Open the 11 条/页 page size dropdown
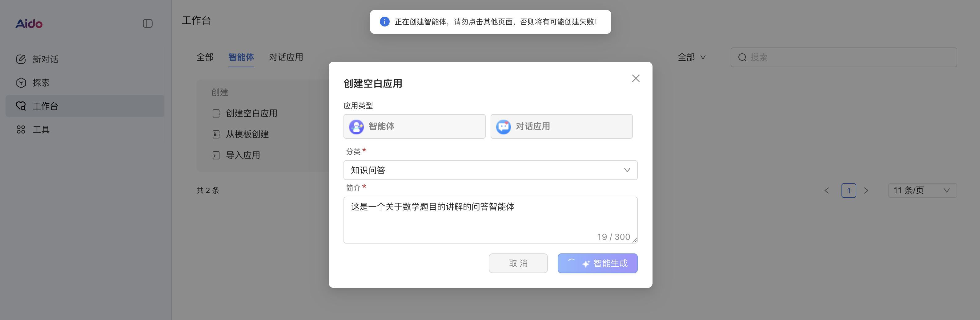This screenshot has width=980, height=320. pyautogui.click(x=922, y=190)
